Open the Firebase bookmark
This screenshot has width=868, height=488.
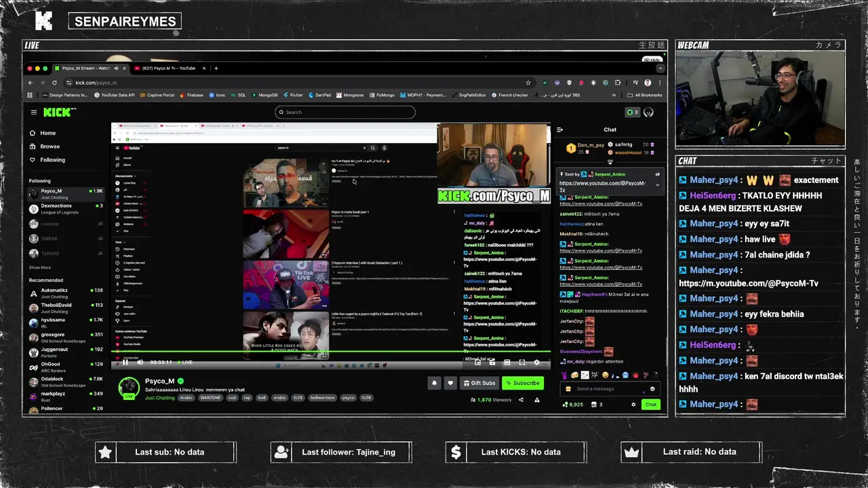[x=191, y=95]
